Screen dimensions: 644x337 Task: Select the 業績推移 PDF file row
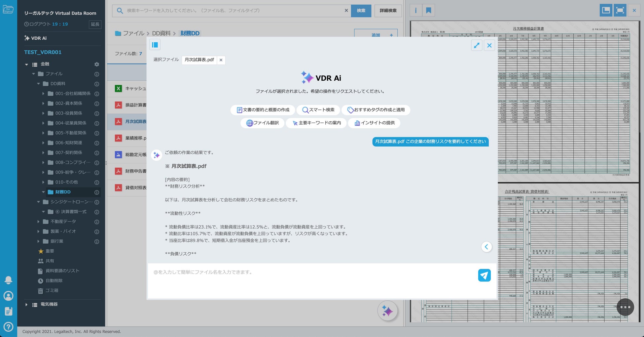[x=127, y=138]
